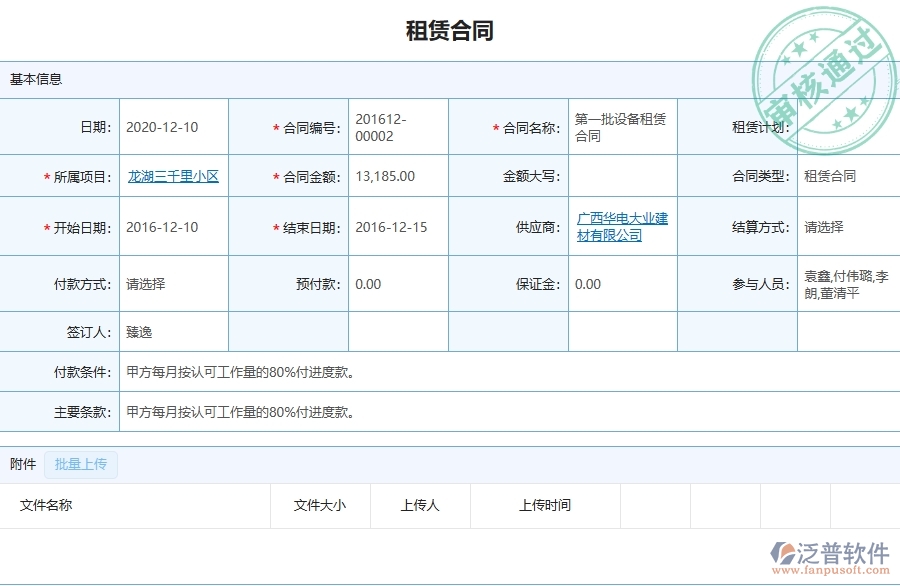
Task: Click the 签订人 field showing 臻逸
Action: 140,331
